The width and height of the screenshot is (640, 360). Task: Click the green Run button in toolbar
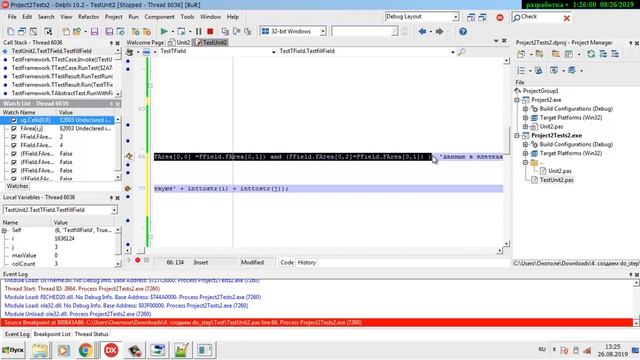pos(164,31)
